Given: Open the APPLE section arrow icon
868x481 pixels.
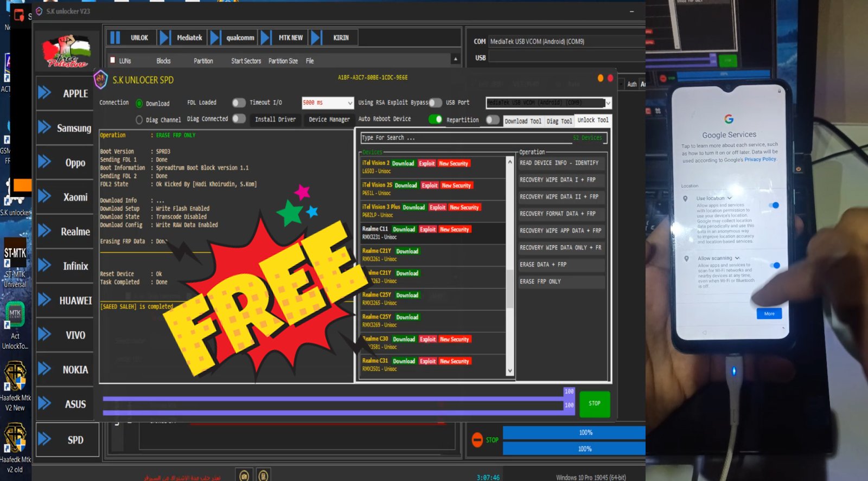Looking at the screenshot, I should point(44,93).
